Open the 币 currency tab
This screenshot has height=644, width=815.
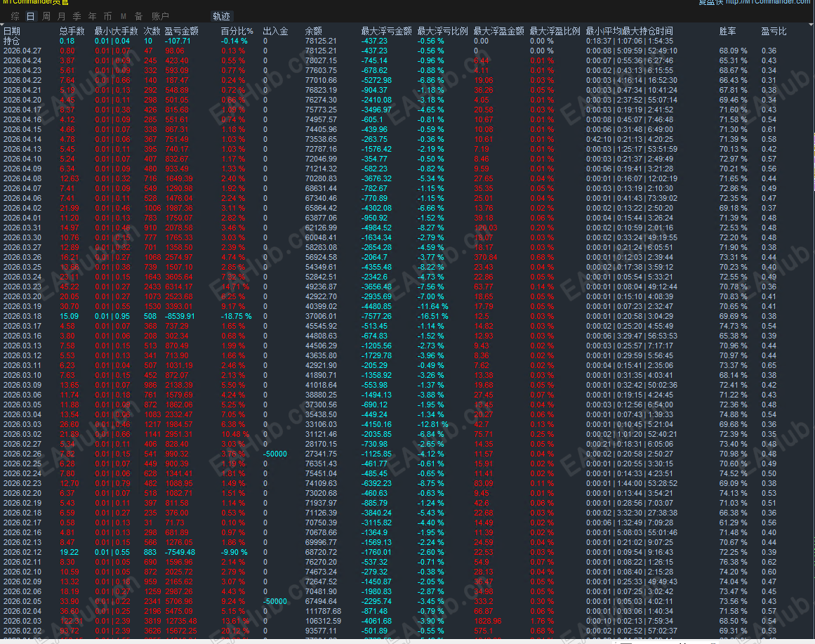pos(107,17)
